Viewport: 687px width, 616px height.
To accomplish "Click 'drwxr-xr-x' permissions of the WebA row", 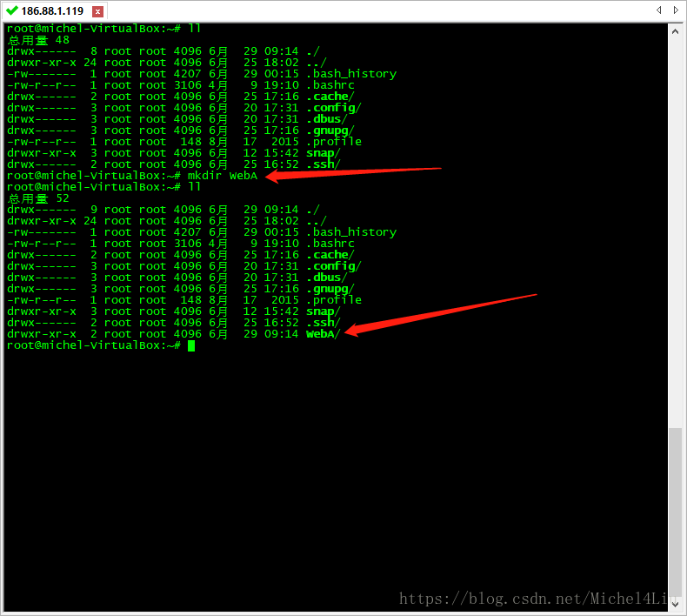I will click(x=42, y=334).
